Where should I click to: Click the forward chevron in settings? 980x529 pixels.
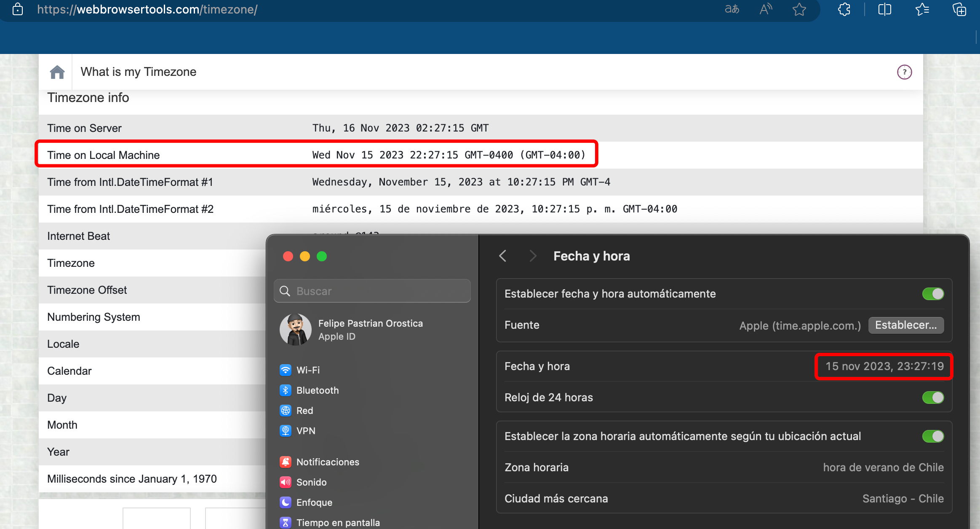(533, 256)
